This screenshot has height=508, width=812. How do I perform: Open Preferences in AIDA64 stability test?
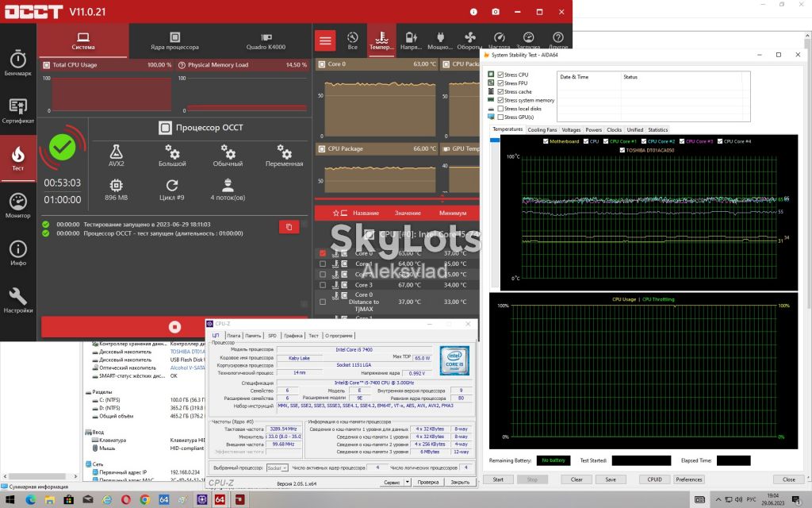point(689,479)
